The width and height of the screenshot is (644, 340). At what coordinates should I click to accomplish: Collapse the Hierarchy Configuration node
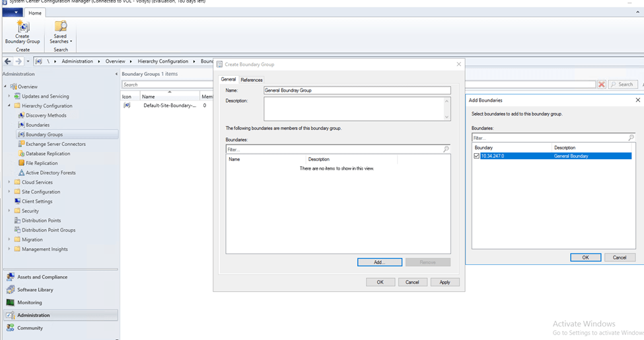click(x=9, y=106)
